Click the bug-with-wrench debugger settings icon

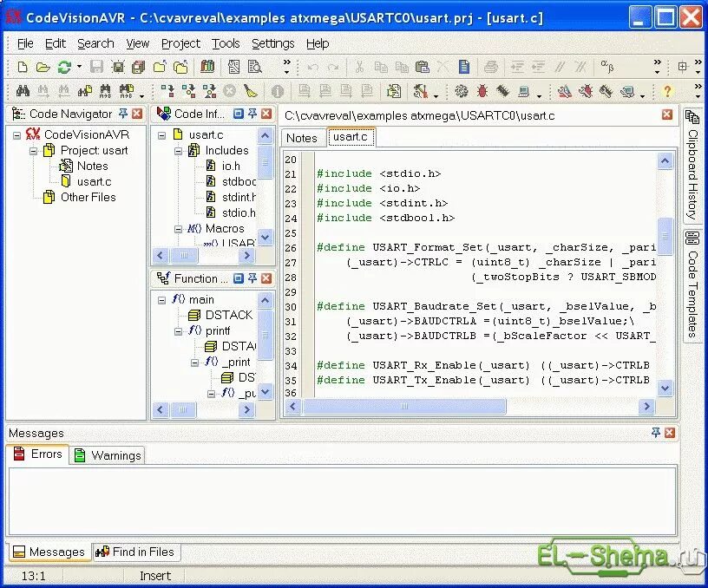pyautogui.click(x=586, y=92)
